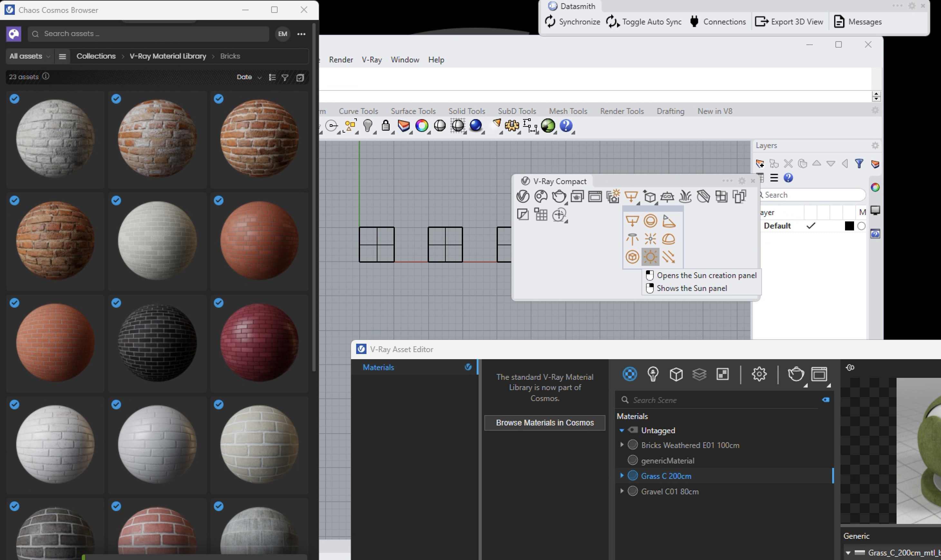Collapse the Untagged materials group
941x560 pixels.
click(622, 430)
